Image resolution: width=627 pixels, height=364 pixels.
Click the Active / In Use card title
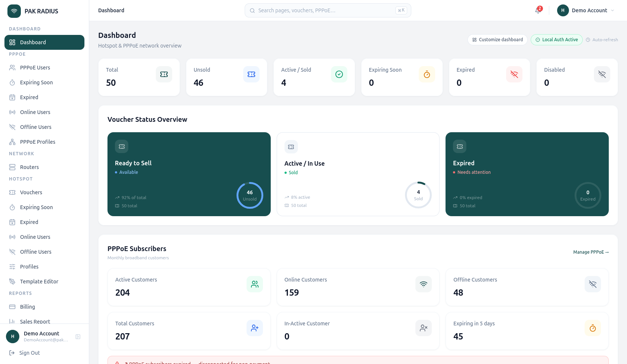(x=305, y=163)
